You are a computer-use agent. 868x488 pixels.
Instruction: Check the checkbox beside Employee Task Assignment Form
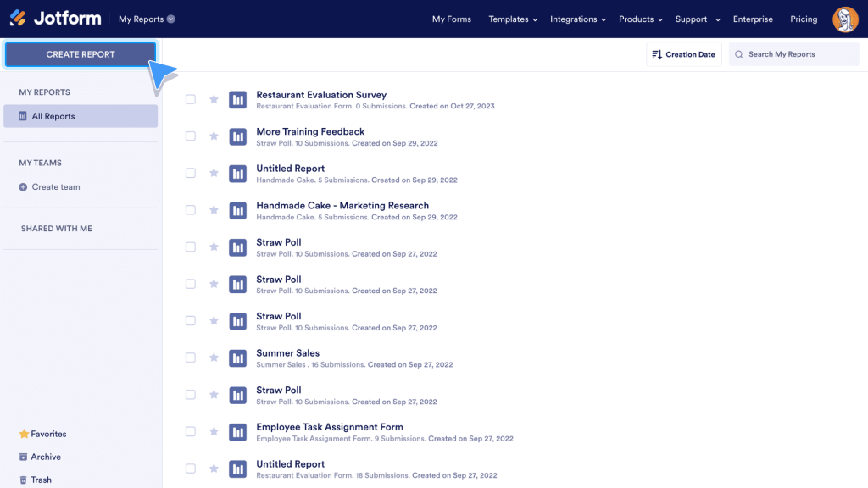[x=190, y=432]
